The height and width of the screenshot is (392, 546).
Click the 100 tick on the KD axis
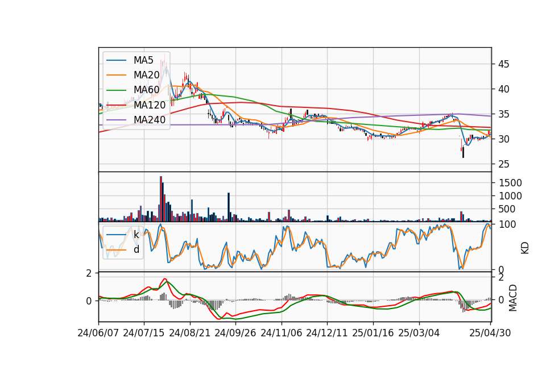507,225
